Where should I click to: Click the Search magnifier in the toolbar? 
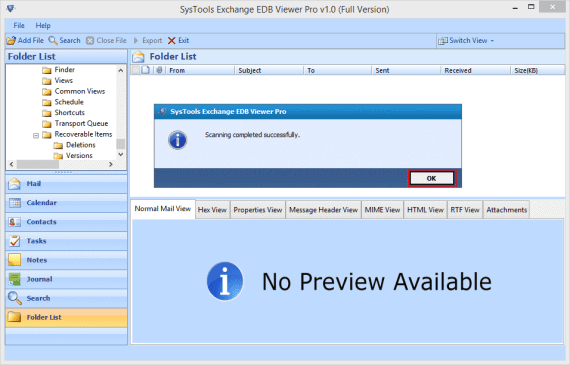53,40
